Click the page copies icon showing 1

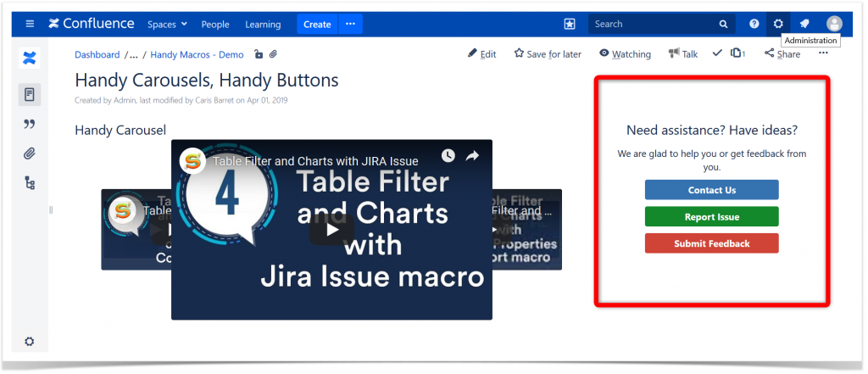(738, 53)
